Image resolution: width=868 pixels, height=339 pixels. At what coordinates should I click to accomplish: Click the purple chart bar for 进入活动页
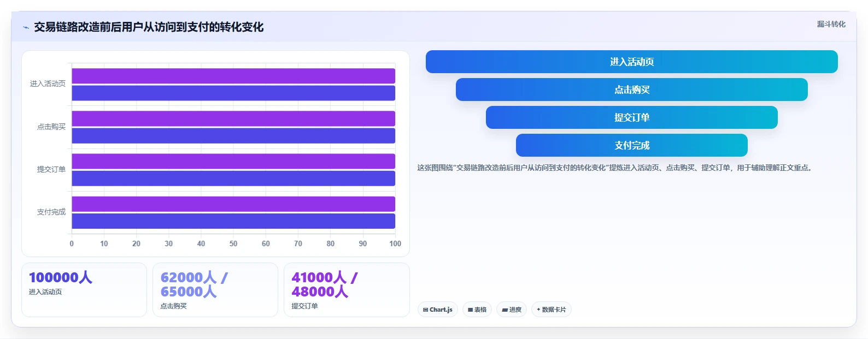pyautogui.click(x=233, y=76)
